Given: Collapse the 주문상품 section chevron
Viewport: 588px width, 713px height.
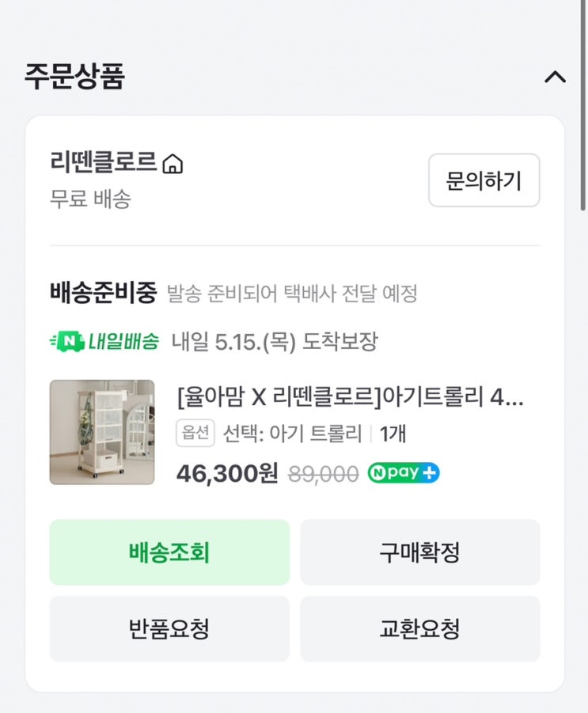Looking at the screenshot, I should point(556,78).
